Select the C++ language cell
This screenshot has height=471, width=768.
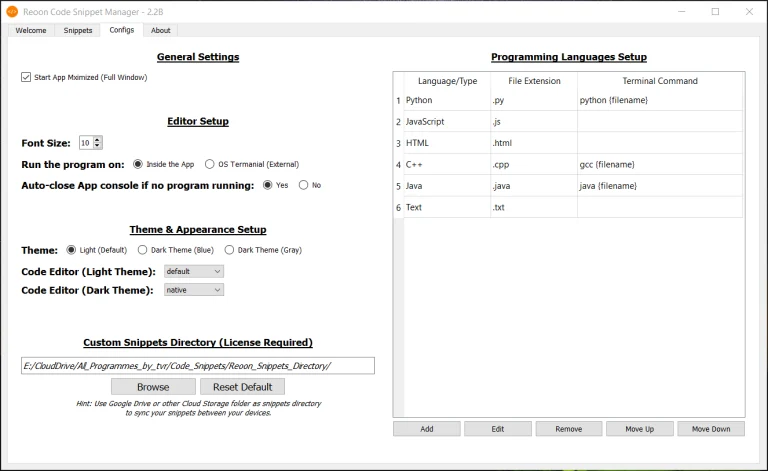pos(447,165)
